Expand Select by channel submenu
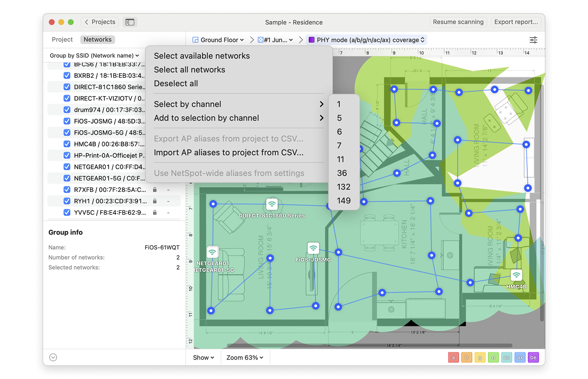Viewport: 588px width, 379px height. [239, 104]
